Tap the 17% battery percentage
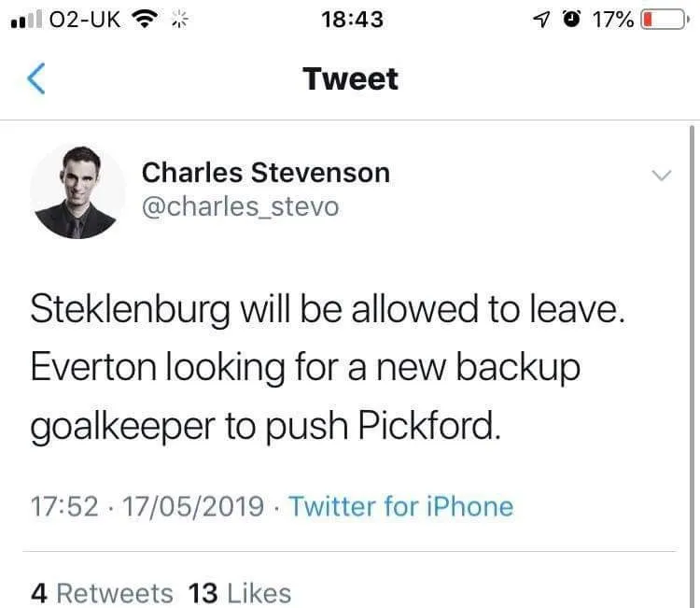 (x=612, y=19)
